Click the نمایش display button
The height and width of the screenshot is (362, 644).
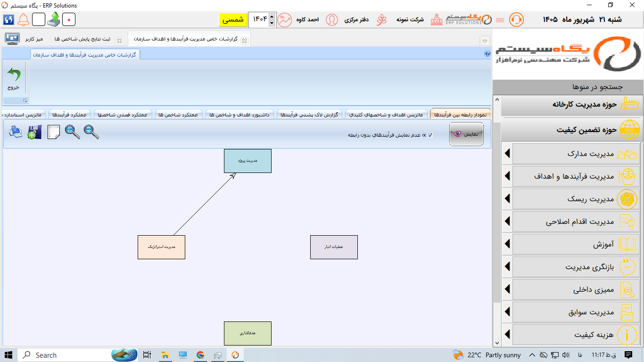click(466, 134)
